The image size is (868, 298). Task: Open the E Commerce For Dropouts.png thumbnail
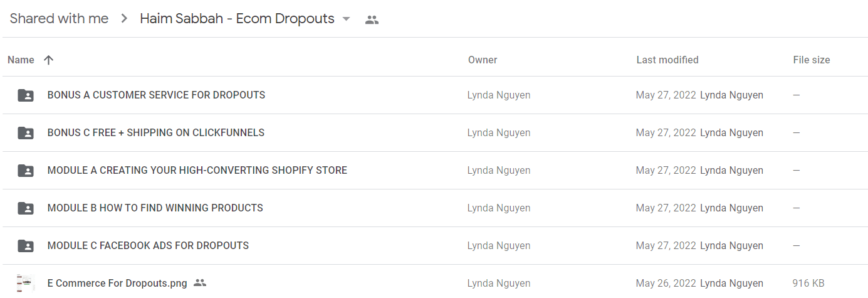point(25,283)
